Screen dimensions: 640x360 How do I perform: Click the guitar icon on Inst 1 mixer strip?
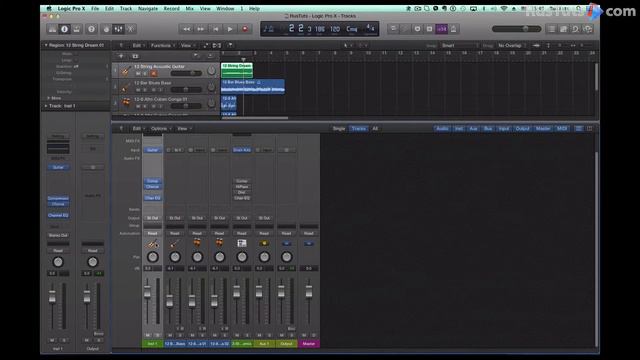pos(152,244)
